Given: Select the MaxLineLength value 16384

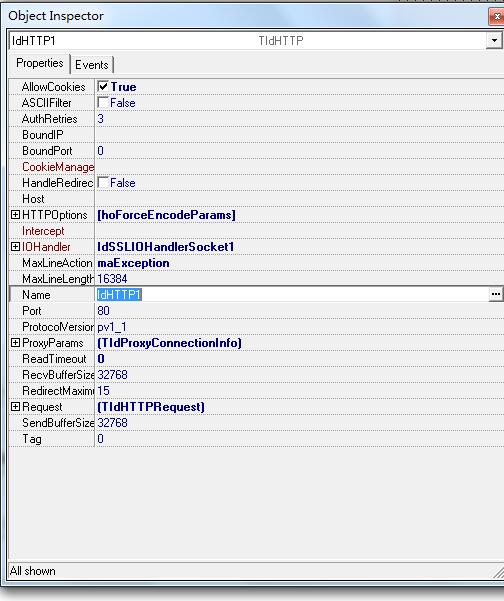Looking at the screenshot, I should click(x=112, y=279).
